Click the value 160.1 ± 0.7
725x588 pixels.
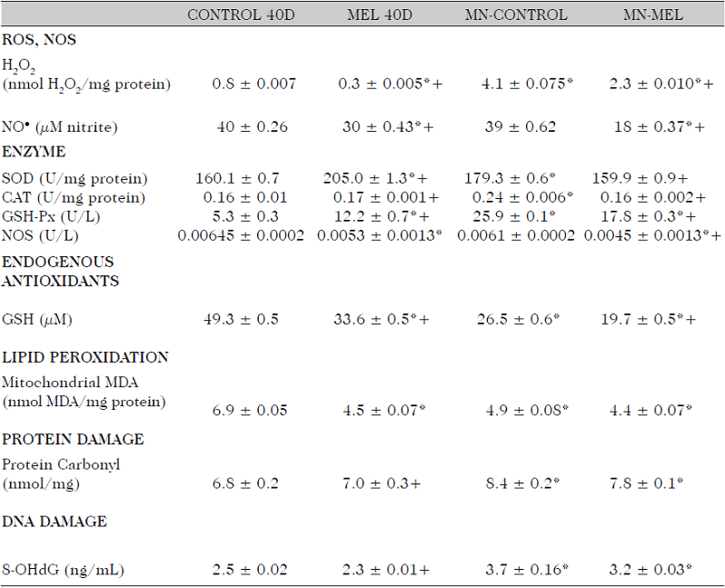pyautogui.click(x=237, y=178)
